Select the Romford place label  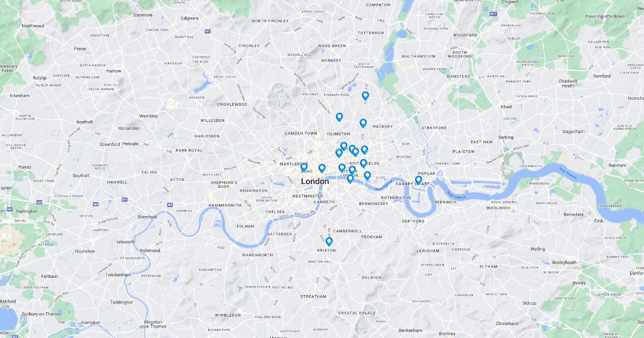click(x=602, y=76)
